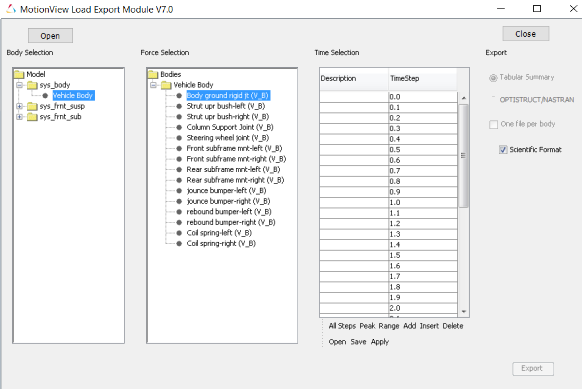Click the Vehicle Body folder icon in Force Selection

click(x=166, y=85)
